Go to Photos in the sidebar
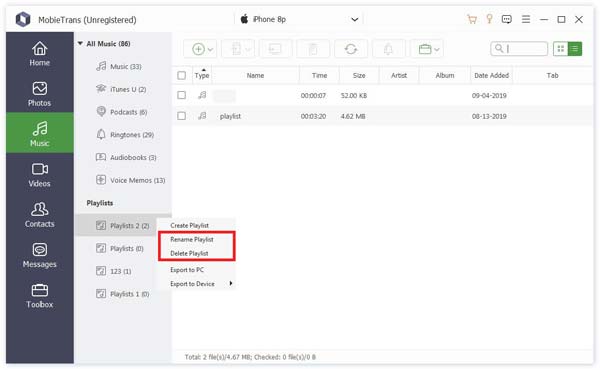Screen dimensions: 600x370 pos(40,93)
